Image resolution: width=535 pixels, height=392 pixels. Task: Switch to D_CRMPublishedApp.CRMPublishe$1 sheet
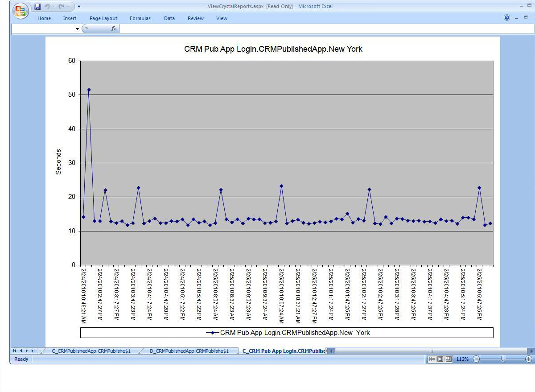coord(189,351)
